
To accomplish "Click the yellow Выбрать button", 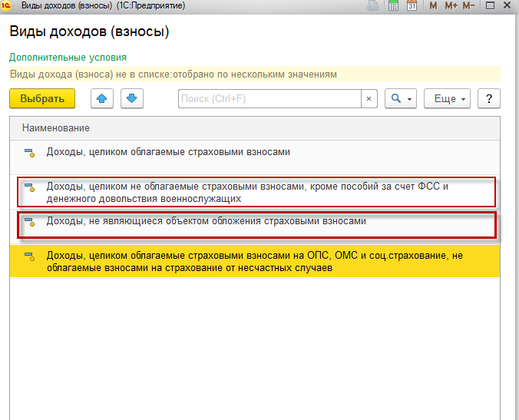I will coord(42,98).
